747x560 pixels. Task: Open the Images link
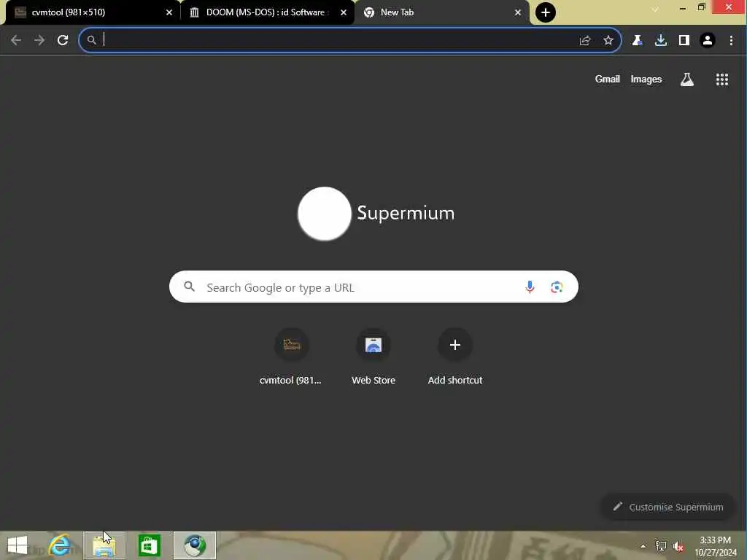pyautogui.click(x=646, y=79)
